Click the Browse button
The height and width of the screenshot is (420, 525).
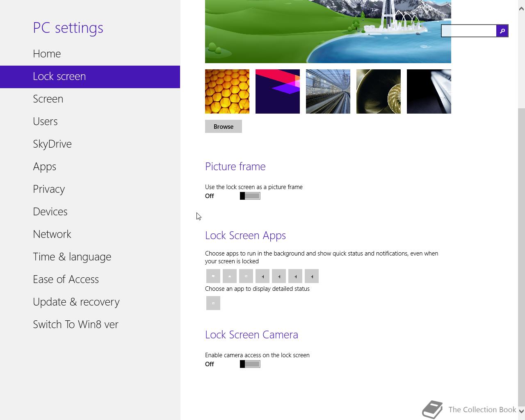[x=224, y=126]
